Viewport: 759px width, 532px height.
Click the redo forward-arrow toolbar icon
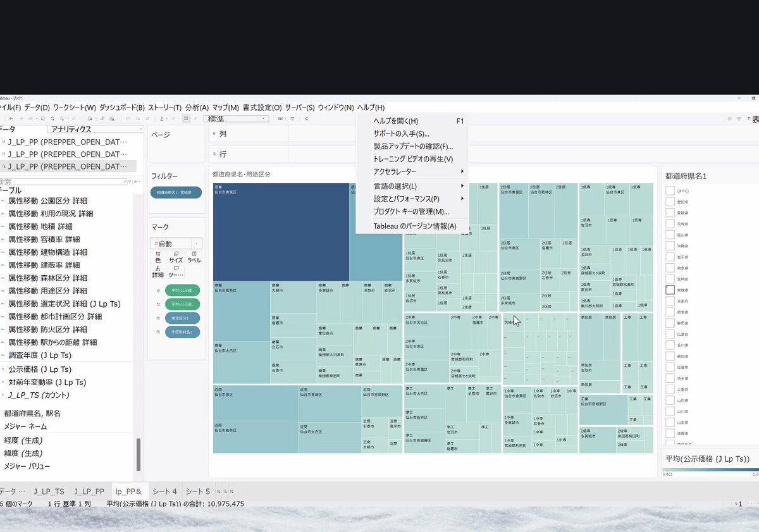pos(21,118)
